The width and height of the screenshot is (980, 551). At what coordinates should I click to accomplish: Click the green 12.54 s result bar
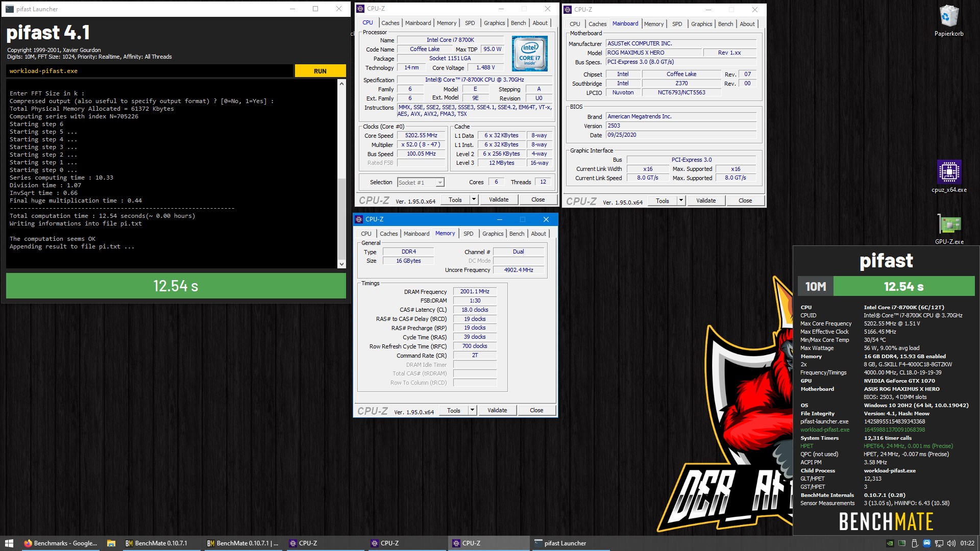(176, 286)
